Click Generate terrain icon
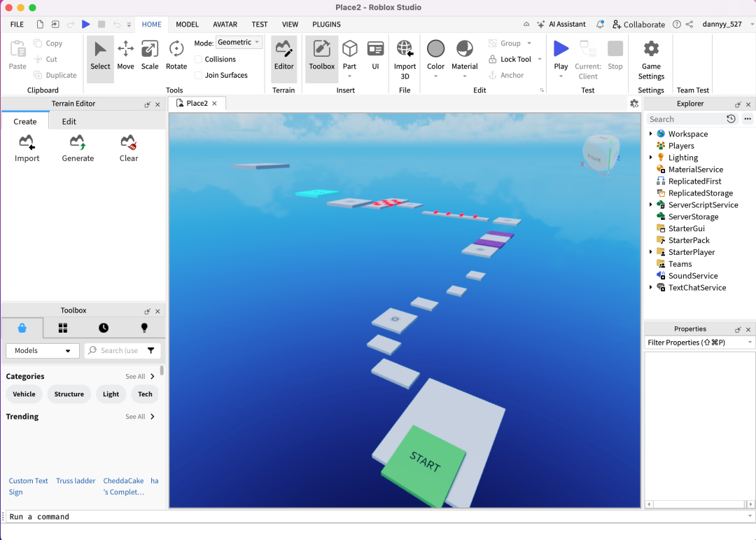756x540 pixels. [x=78, y=148]
